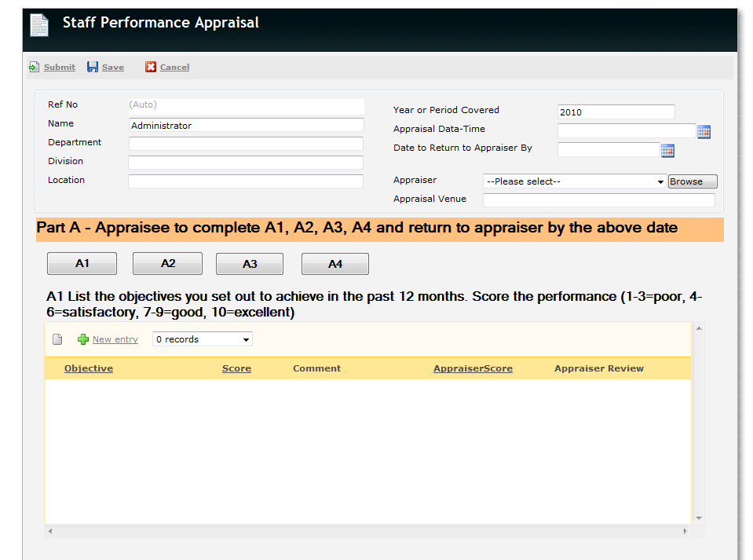Image resolution: width=753 pixels, height=560 pixels.
Task: Cancel the appraisal form
Action: [x=174, y=68]
